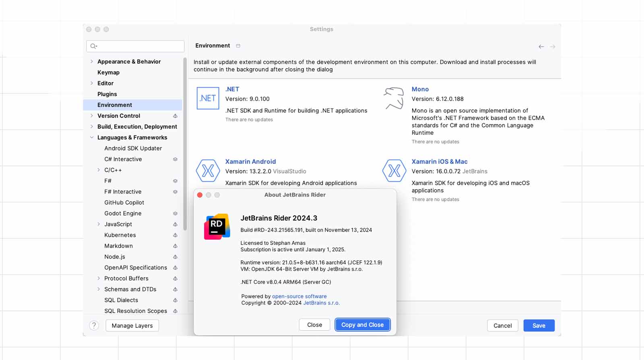Click the layer icon beside Version Control
Screen dimensions: 644x360
pos(175,116)
